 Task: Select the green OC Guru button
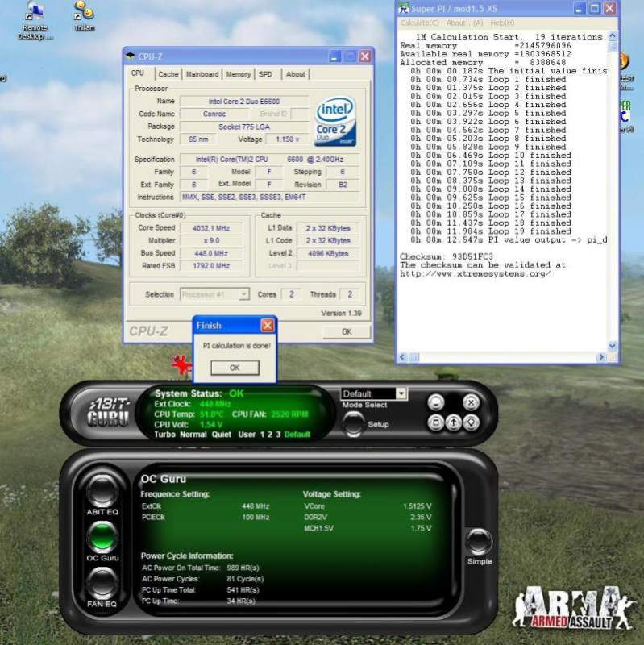tap(102, 536)
